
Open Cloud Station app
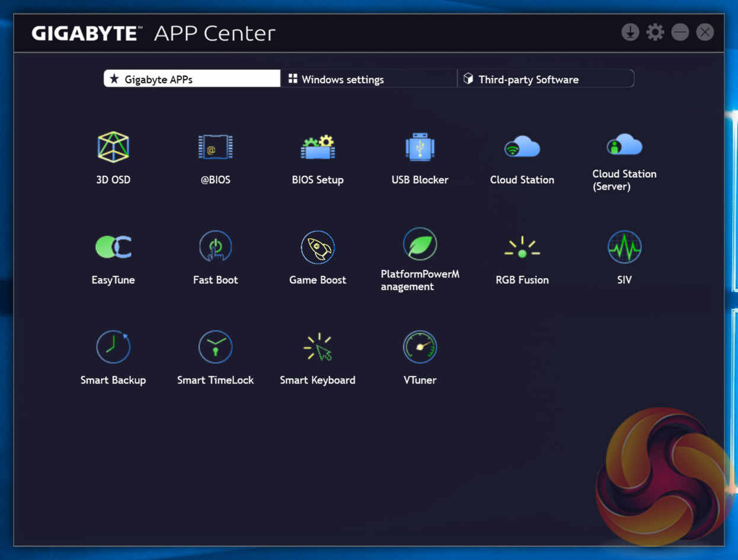point(522,147)
